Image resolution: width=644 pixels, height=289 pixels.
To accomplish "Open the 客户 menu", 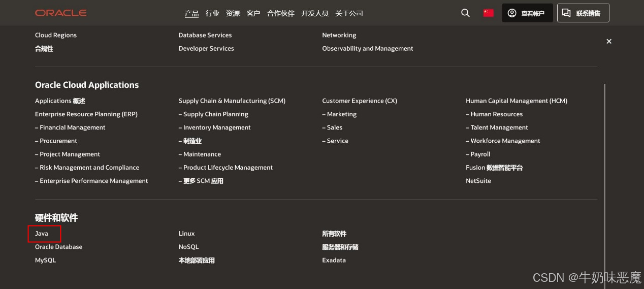I will click(253, 13).
